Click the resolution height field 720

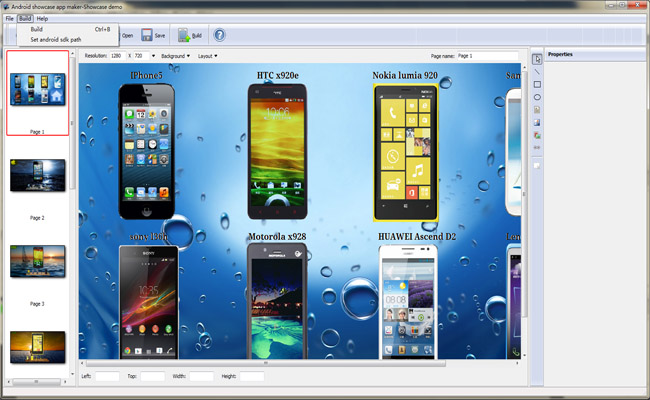(140, 56)
